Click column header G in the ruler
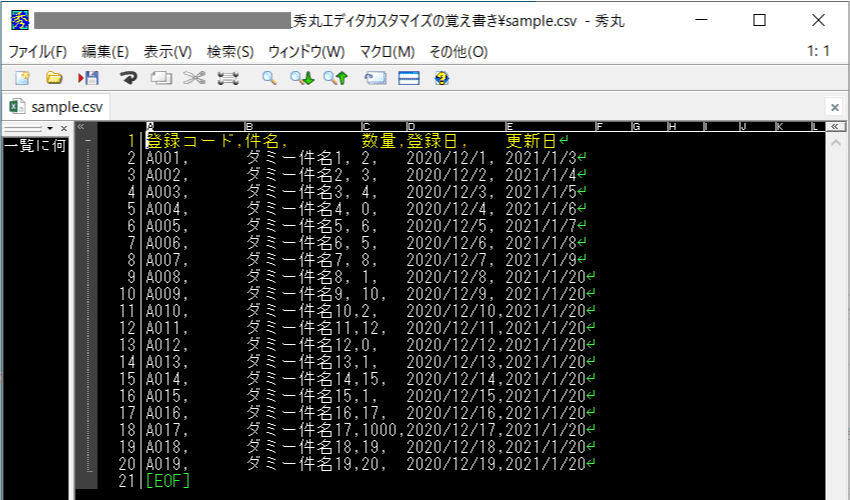This screenshot has height=500, width=850. pyautogui.click(x=636, y=126)
